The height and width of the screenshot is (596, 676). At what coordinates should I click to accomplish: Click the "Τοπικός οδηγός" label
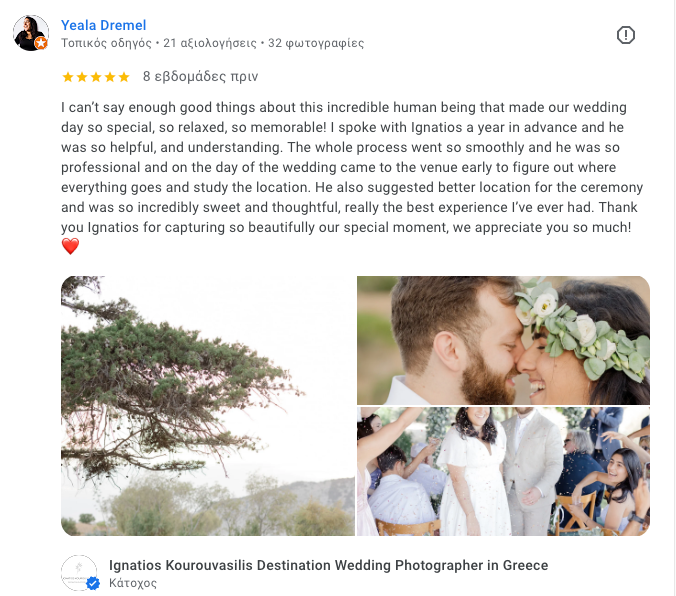[x=106, y=43]
